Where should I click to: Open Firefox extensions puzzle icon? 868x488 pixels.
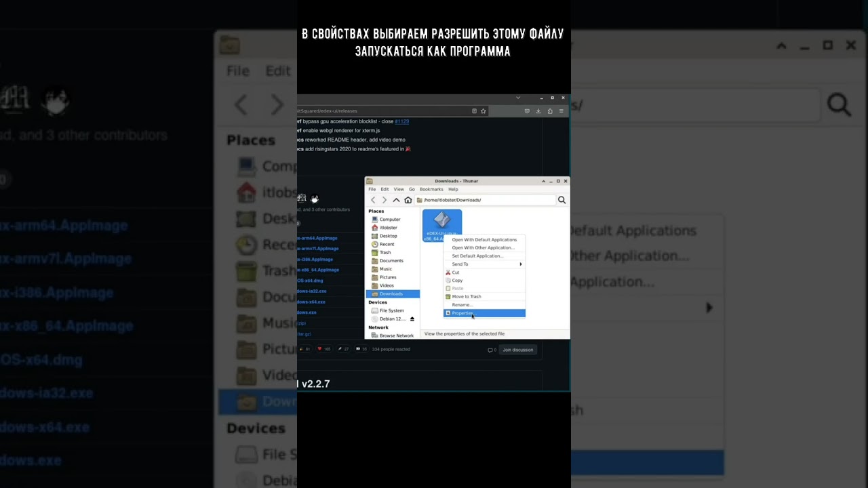(550, 111)
